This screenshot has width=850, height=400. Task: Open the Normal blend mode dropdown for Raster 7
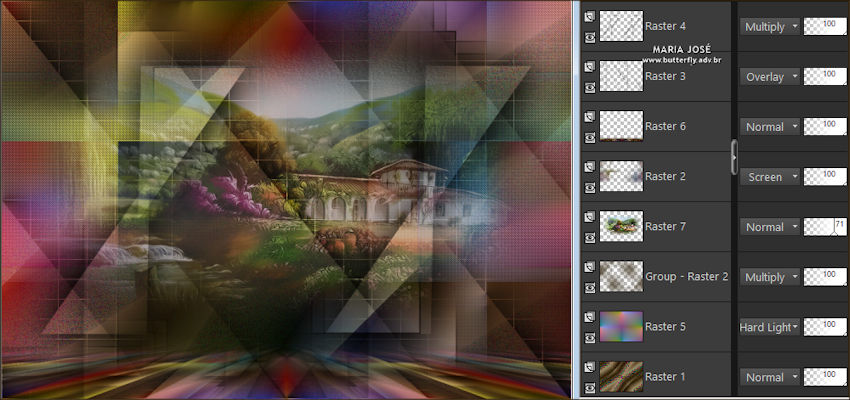click(770, 227)
